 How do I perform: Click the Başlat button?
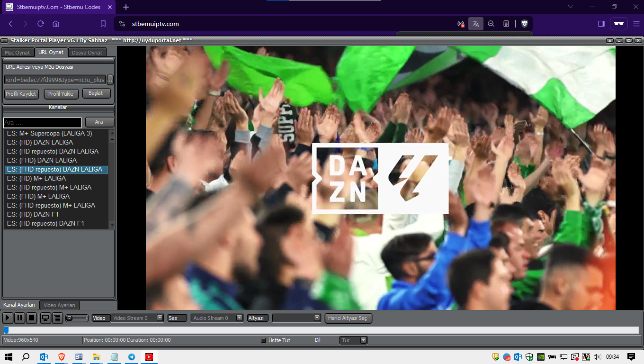[96, 93]
